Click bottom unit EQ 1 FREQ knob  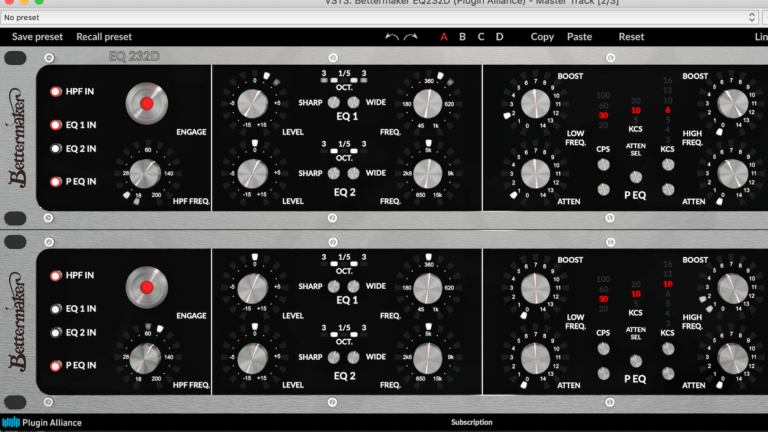428,288
